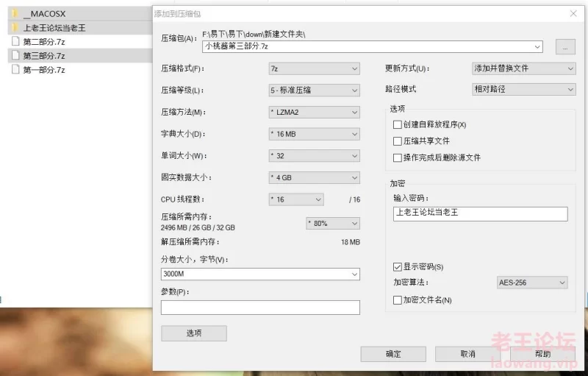Click the file icon of 第三部分.7z
Image resolution: width=588 pixels, height=376 pixels.
15,55
